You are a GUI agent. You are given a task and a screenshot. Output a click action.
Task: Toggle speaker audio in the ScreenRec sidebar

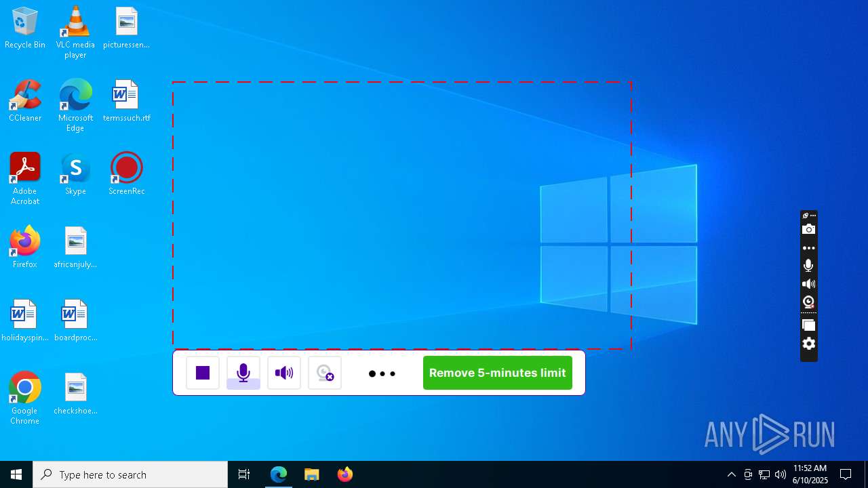[x=808, y=284]
